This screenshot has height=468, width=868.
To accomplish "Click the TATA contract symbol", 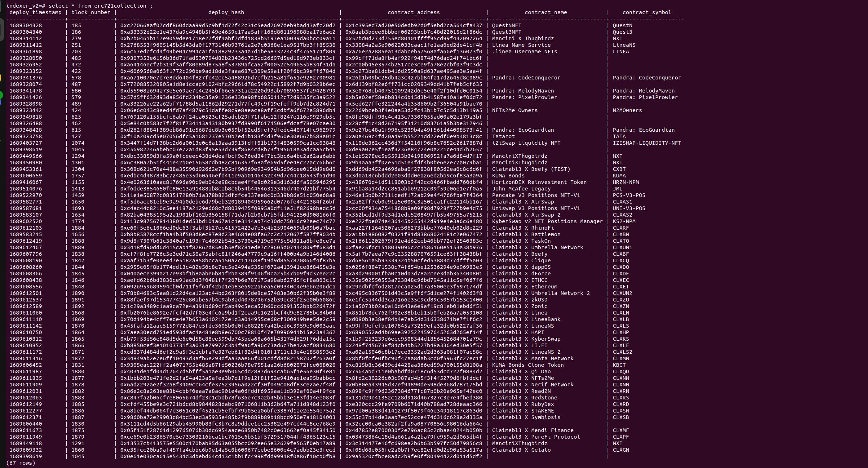I will pyautogui.click(x=619, y=136).
